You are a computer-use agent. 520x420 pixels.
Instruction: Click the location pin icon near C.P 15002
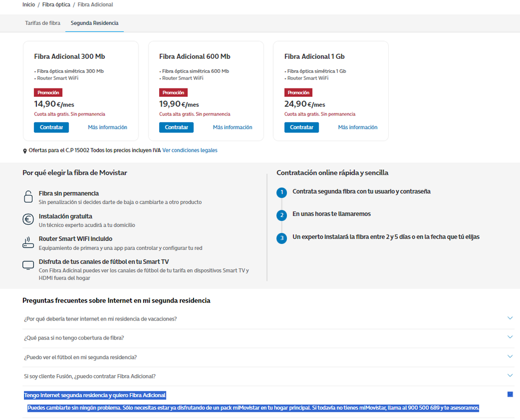pos(25,151)
